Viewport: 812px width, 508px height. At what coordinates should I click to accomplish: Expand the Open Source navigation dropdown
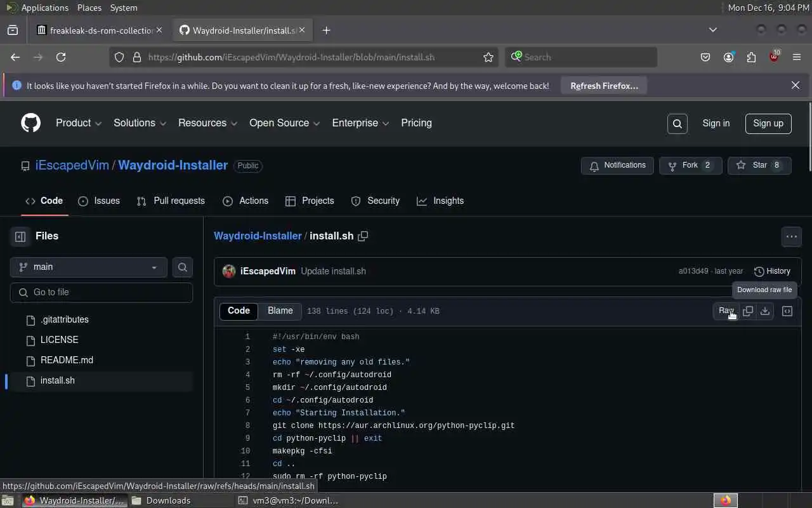(x=285, y=123)
